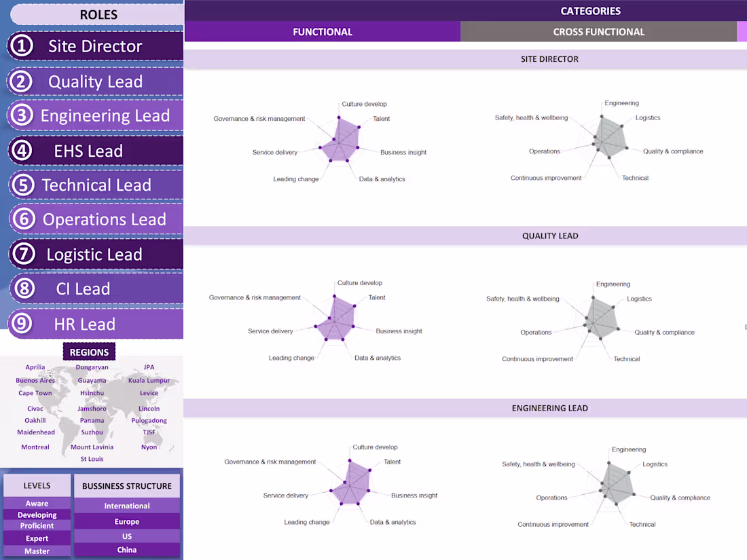Click the circled number 7 icon
The height and width of the screenshot is (560, 747).
[x=24, y=254]
